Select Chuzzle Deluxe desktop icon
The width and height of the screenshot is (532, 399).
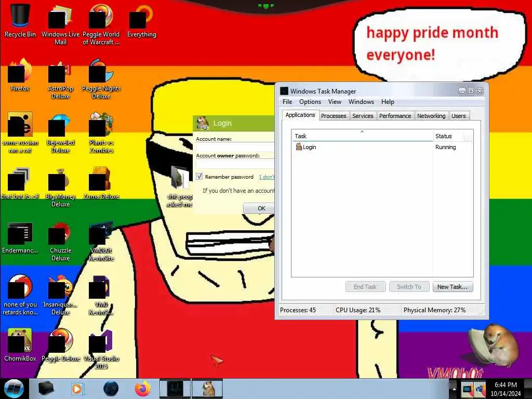coord(60,241)
